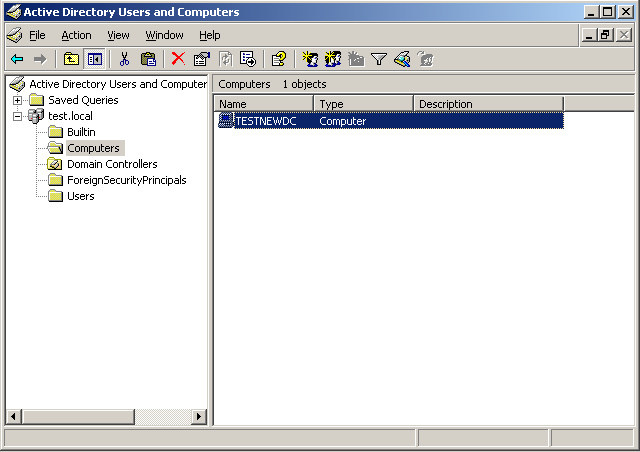Click the new organizational unit icon
Image resolution: width=640 pixels, height=452 pixels.
(356, 60)
